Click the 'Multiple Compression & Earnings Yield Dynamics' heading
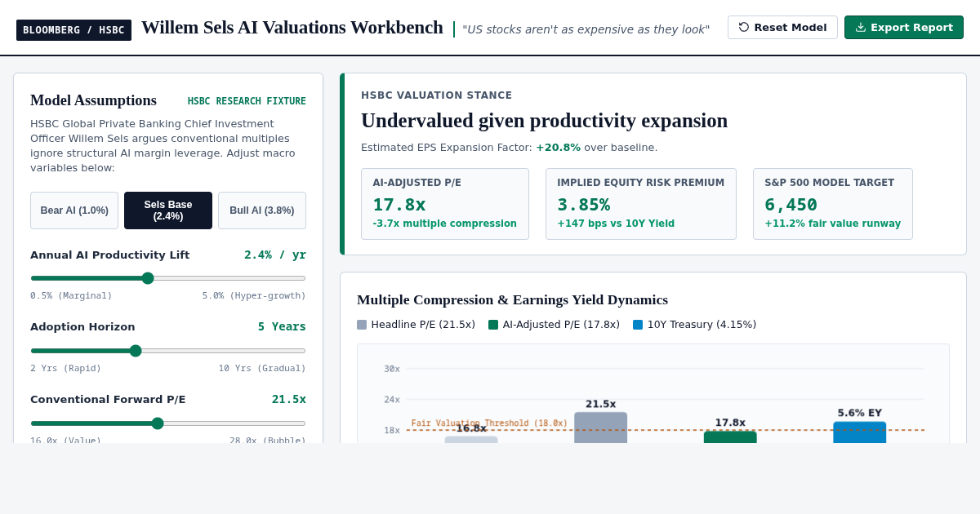The height and width of the screenshot is (514, 980). [512, 299]
